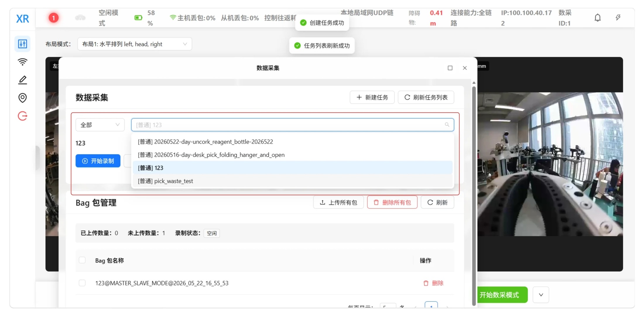Go to page 1 in pagination
This screenshot has height=317, width=644.
click(x=431, y=305)
